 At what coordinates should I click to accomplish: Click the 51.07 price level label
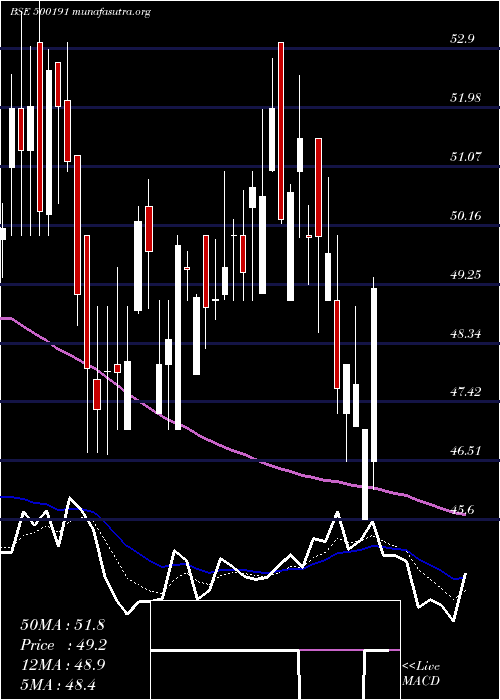[x=466, y=157]
